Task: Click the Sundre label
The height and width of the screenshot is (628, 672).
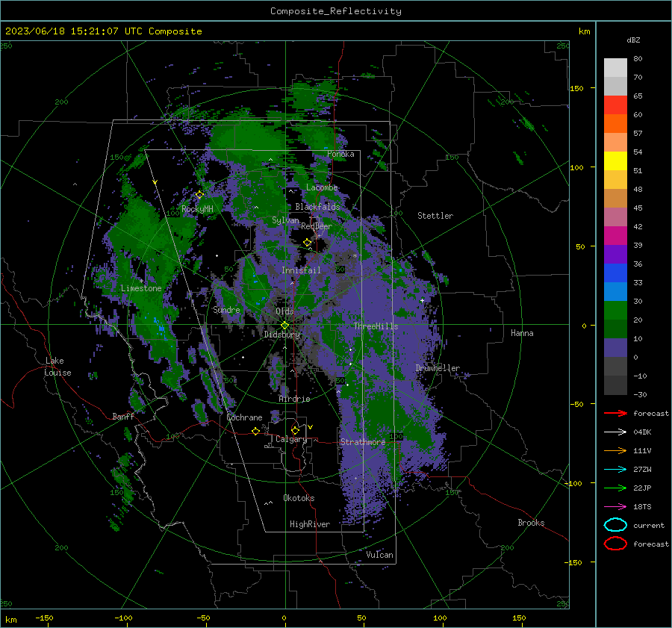Action: 226,309
